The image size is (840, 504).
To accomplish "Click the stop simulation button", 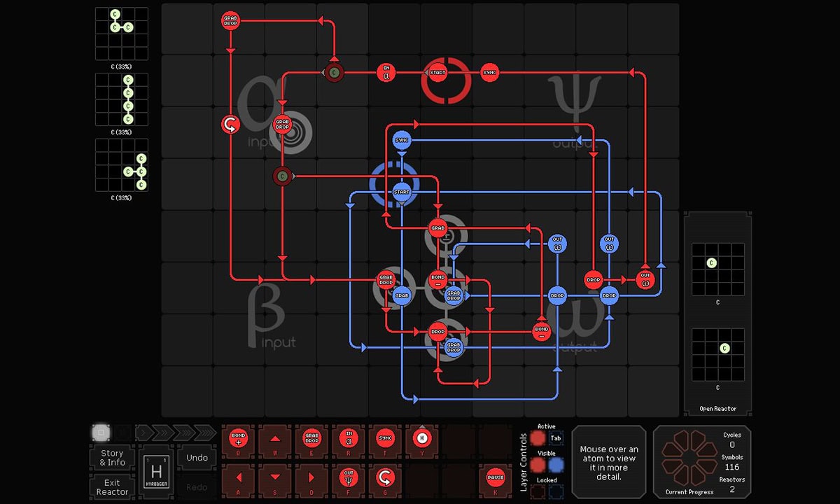I will [x=101, y=433].
